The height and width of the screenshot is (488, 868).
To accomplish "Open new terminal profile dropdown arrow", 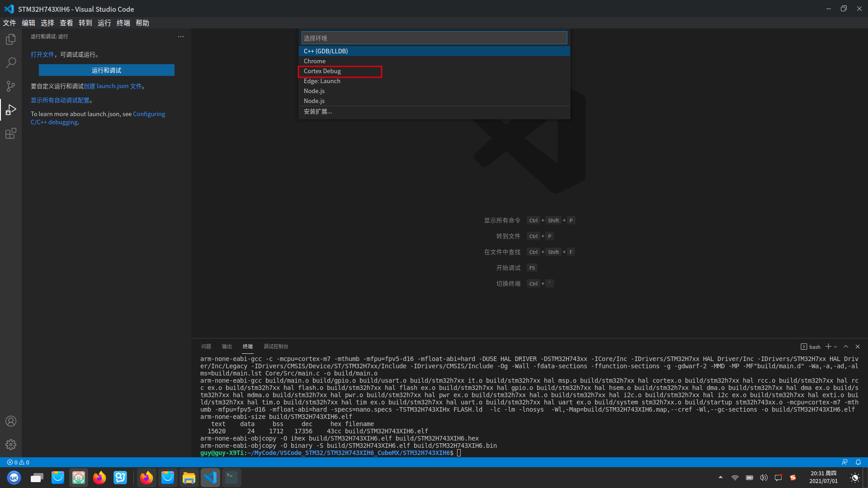I will point(835,347).
